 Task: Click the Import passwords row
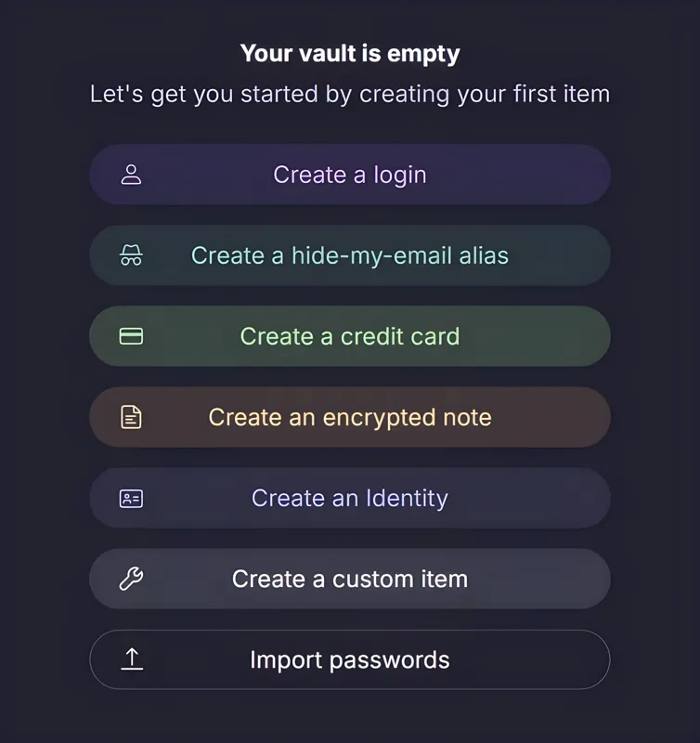[x=350, y=659]
